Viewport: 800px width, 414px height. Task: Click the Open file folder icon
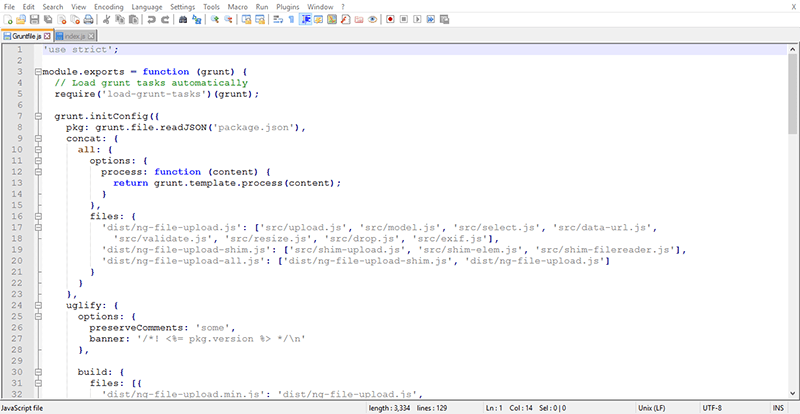[x=20, y=19]
